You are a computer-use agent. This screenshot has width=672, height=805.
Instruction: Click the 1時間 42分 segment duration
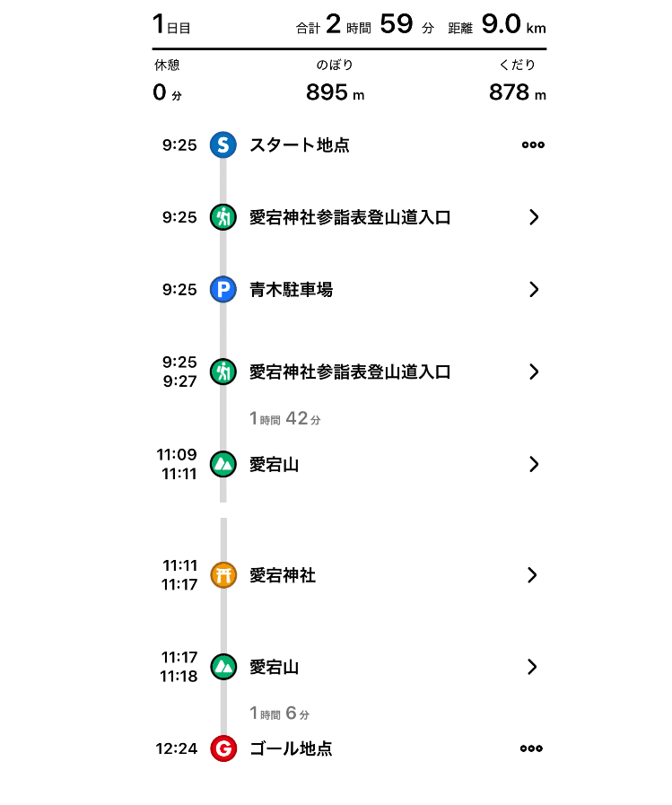(285, 418)
